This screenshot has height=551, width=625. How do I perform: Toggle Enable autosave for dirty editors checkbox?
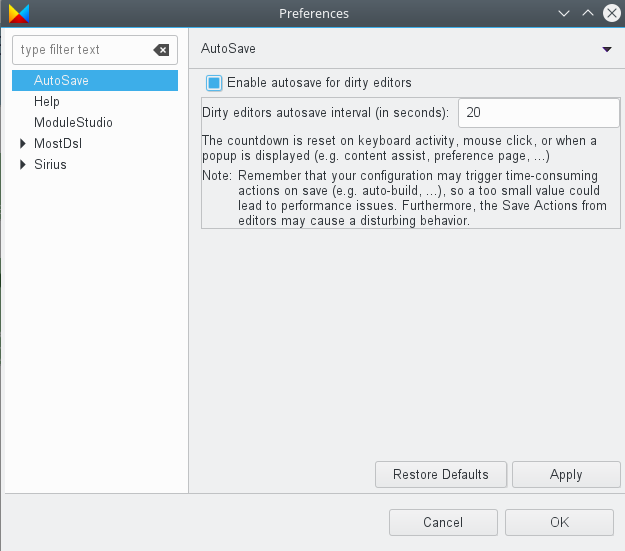pyautogui.click(x=214, y=83)
